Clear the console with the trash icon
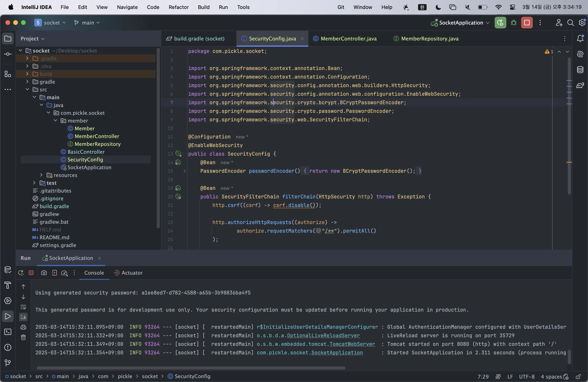588x382 pixels. click(x=23, y=337)
